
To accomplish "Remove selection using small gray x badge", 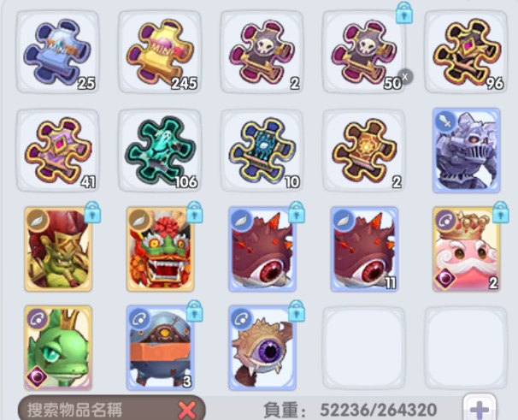I will pyautogui.click(x=405, y=77).
